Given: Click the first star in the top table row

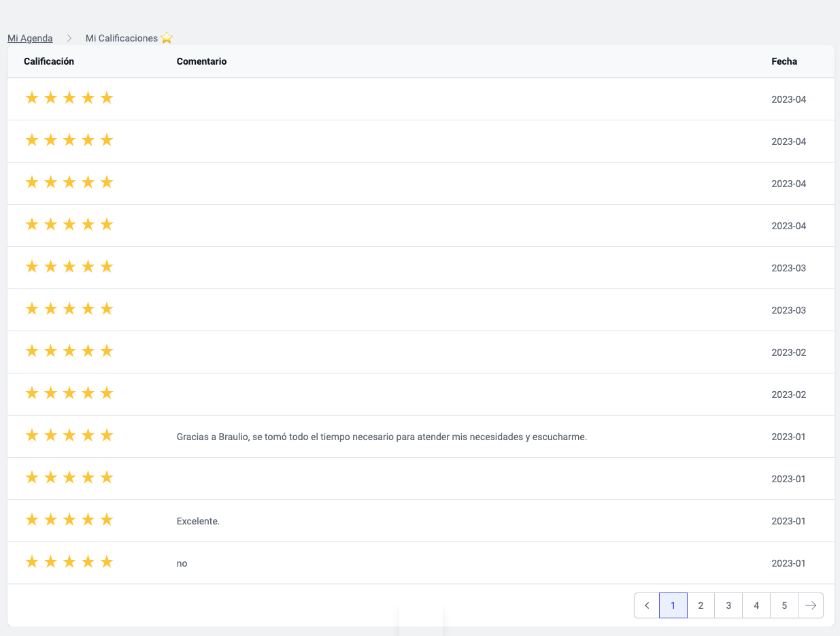Looking at the screenshot, I should click(31, 99).
